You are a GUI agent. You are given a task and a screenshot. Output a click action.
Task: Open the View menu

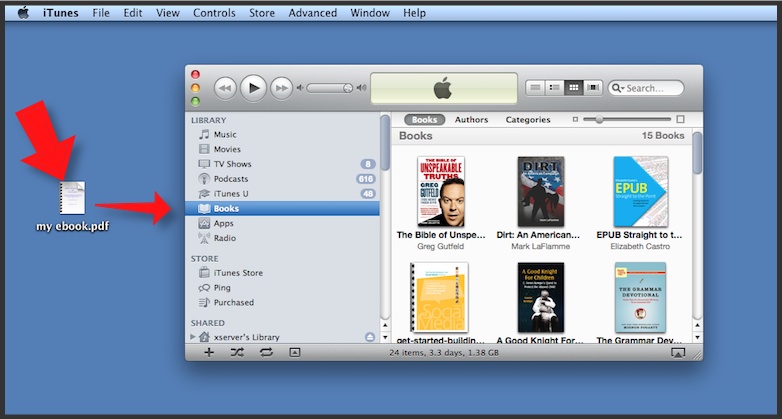click(x=168, y=13)
